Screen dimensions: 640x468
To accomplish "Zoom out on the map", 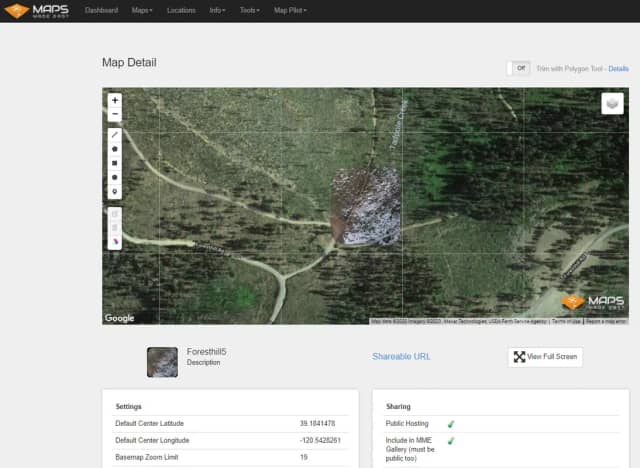I will coord(115,114).
